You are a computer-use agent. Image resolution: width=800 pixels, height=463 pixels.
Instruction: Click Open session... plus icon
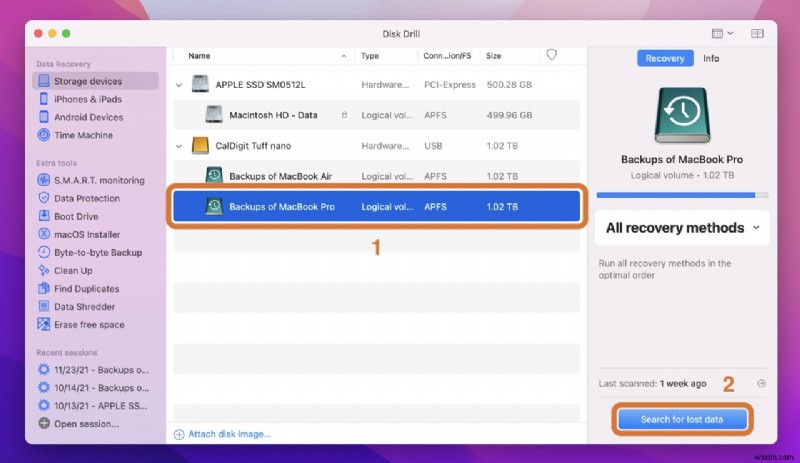44,424
